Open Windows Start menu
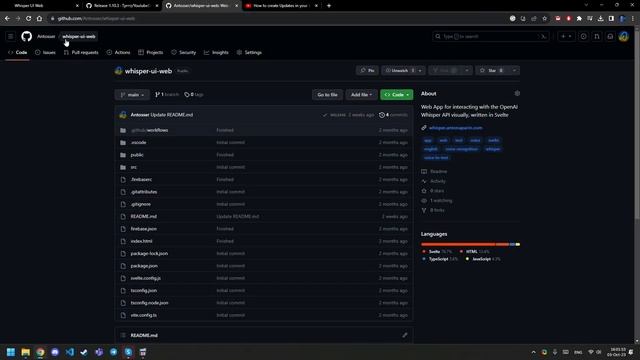Image resolution: width=640 pixels, height=360 pixels. (11, 352)
